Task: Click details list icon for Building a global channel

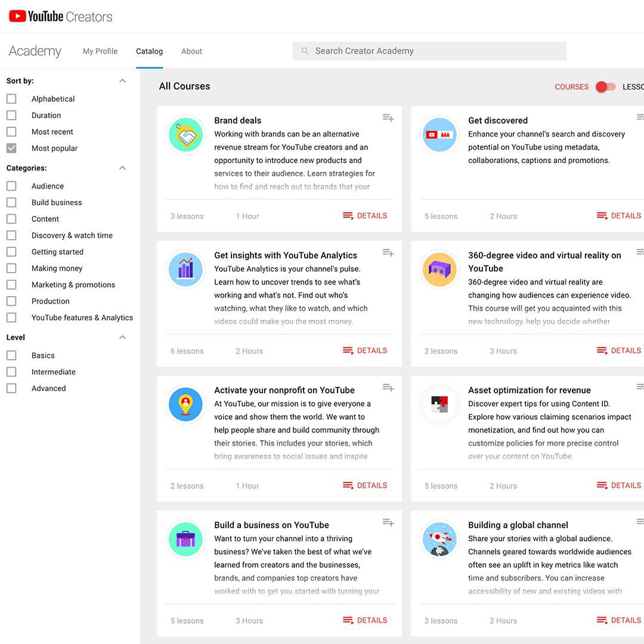Action: tap(602, 620)
